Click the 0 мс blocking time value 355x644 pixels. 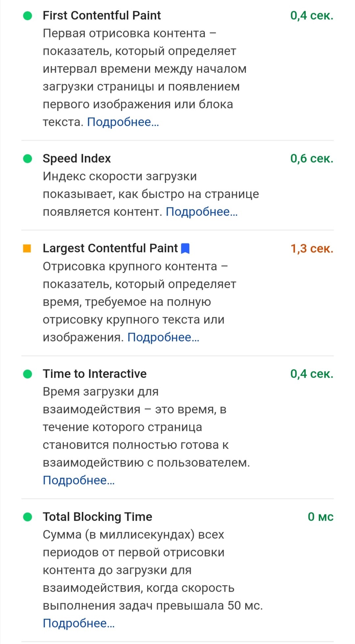tap(320, 517)
